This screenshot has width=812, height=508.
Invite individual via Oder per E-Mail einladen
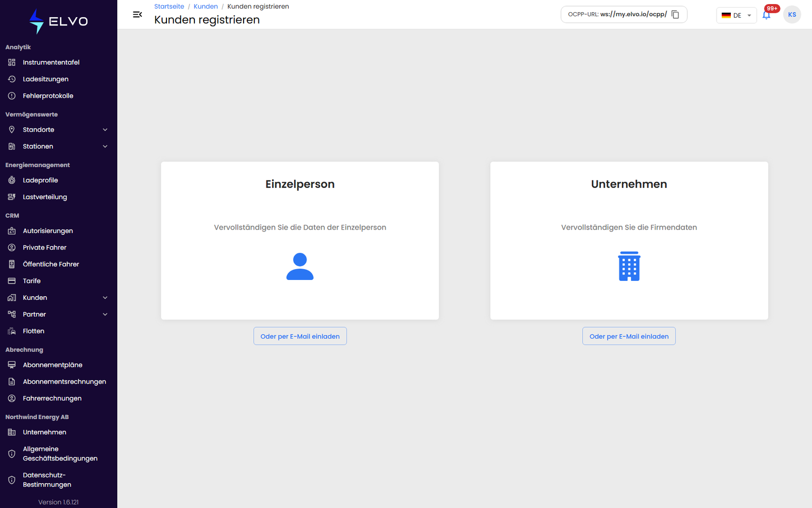click(300, 336)
